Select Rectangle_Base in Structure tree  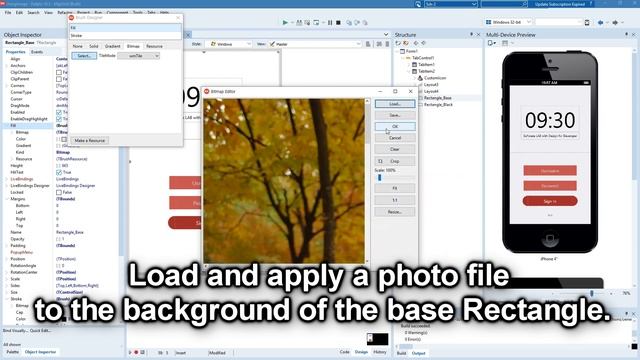coord(438,98)
